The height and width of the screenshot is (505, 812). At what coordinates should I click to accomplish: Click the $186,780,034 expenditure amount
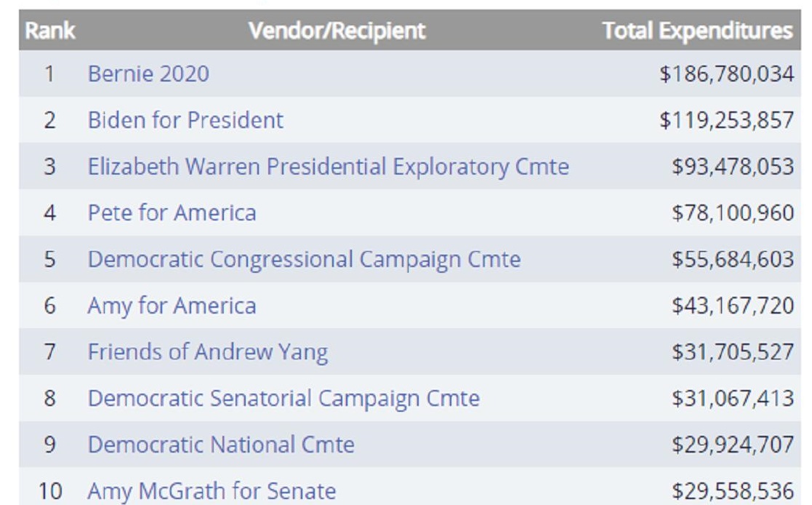point(726,73)
